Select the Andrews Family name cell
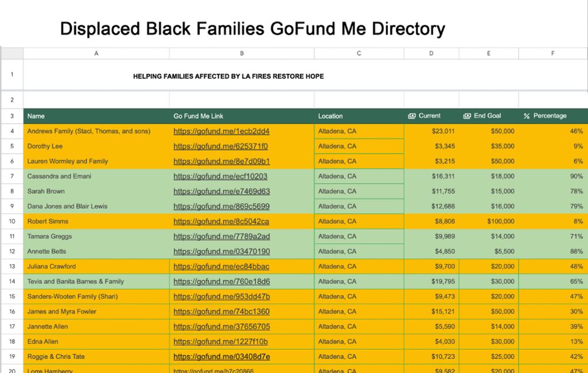 pos(96,131)
